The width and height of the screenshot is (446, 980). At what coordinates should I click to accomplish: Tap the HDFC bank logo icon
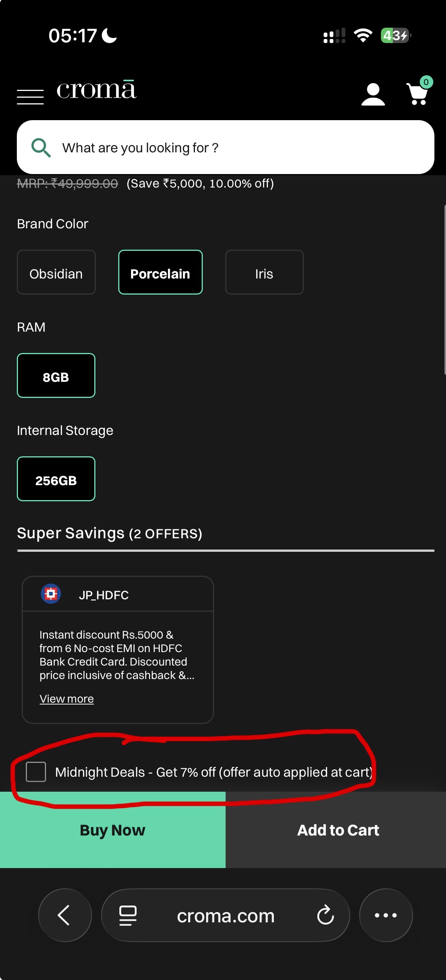click(x=51, y=594)
